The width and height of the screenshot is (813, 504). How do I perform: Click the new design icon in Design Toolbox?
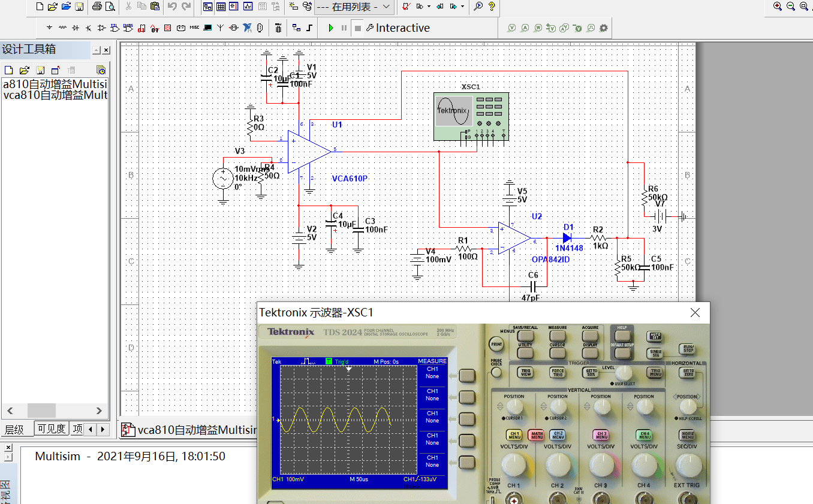8,70
